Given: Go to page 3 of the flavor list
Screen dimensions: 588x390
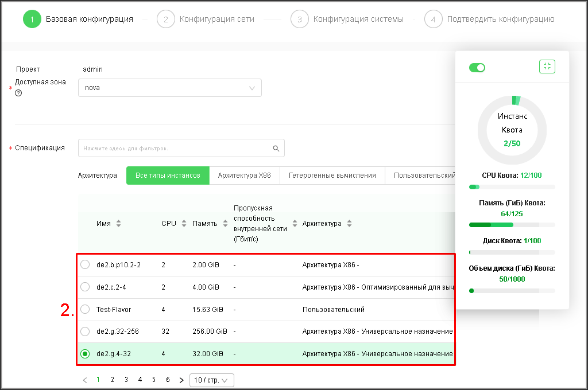Looking at the screenshot, I should click(x=126, y=380).
